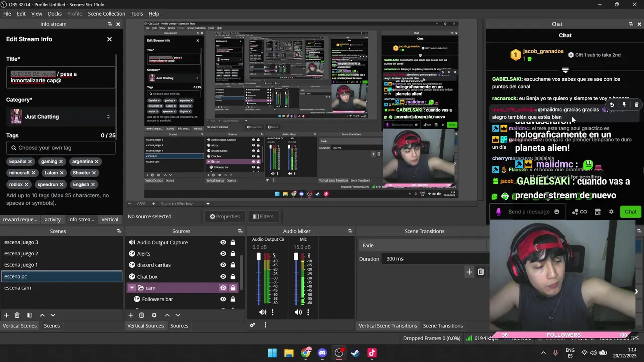Move scene down with Scenes down arrow
Screen dimensions: 644x362
coord(53,315)
